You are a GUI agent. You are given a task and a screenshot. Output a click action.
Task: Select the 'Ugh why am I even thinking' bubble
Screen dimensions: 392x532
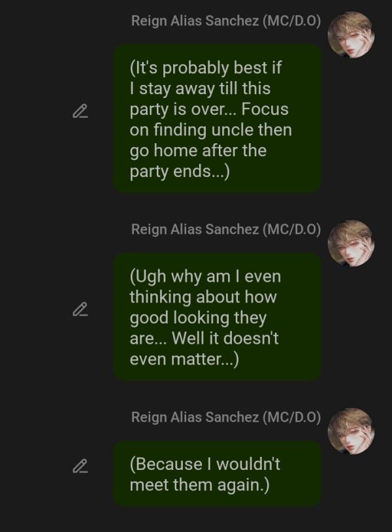pyautogui.click(x=217, y=316)
